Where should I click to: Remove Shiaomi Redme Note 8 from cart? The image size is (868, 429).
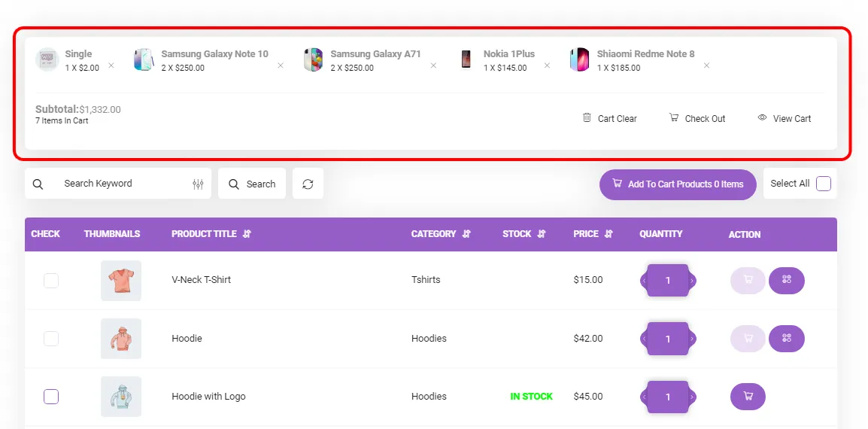point(706,65)
